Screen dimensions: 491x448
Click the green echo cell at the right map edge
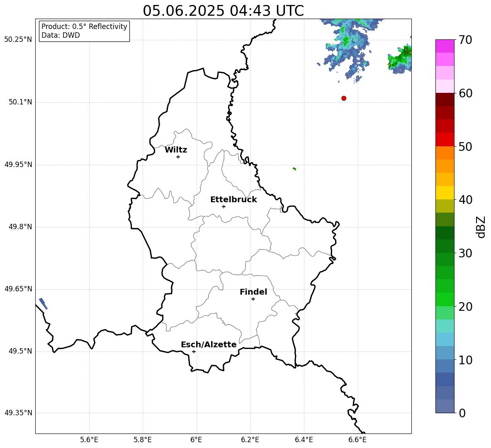pos(400,59)
